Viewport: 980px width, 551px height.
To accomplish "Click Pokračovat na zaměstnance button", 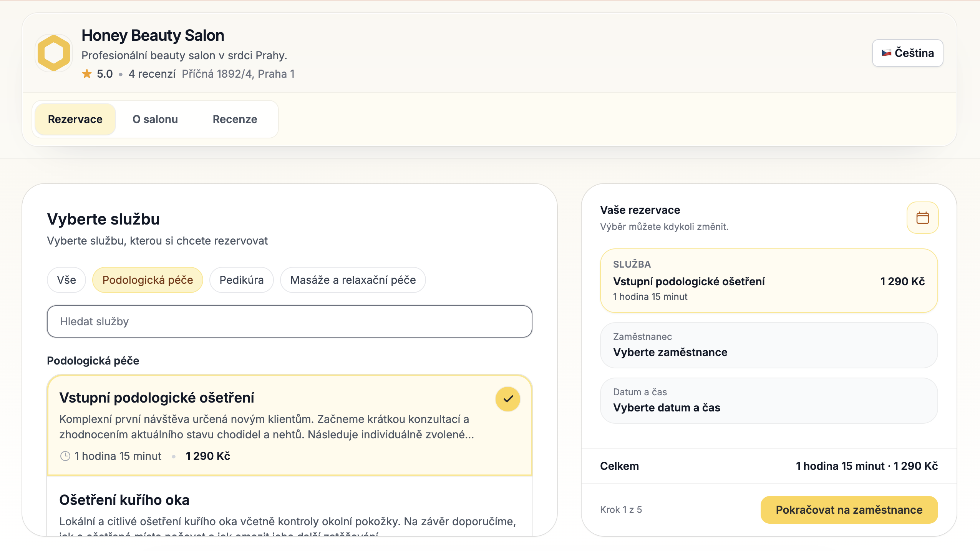I will [x=849, y=510].
